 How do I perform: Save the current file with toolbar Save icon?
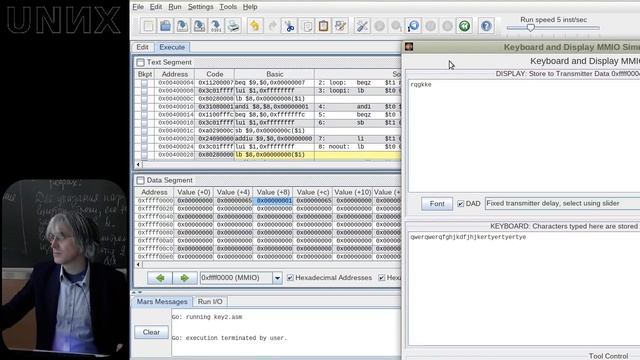[x=182, y=26]
